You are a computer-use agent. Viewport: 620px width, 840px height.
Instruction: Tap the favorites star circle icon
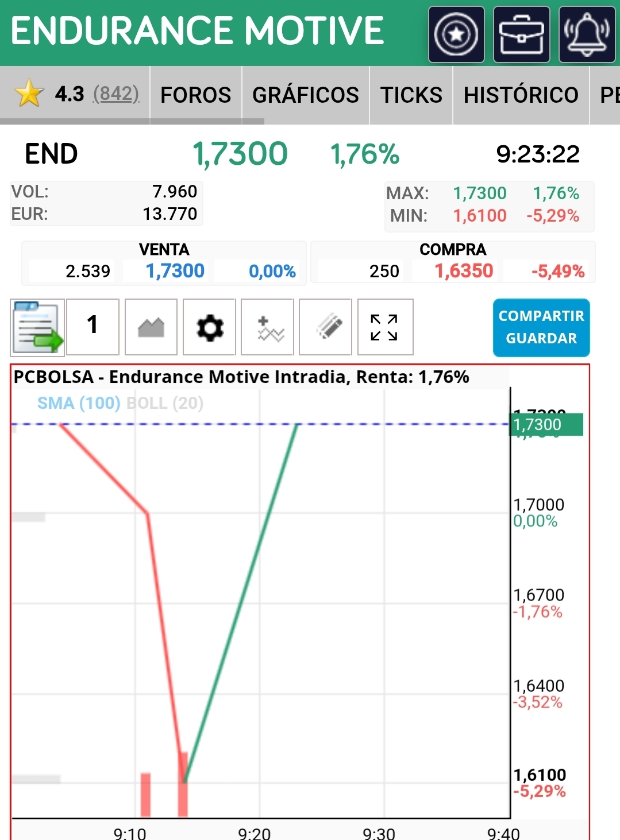tap(456, 34)
